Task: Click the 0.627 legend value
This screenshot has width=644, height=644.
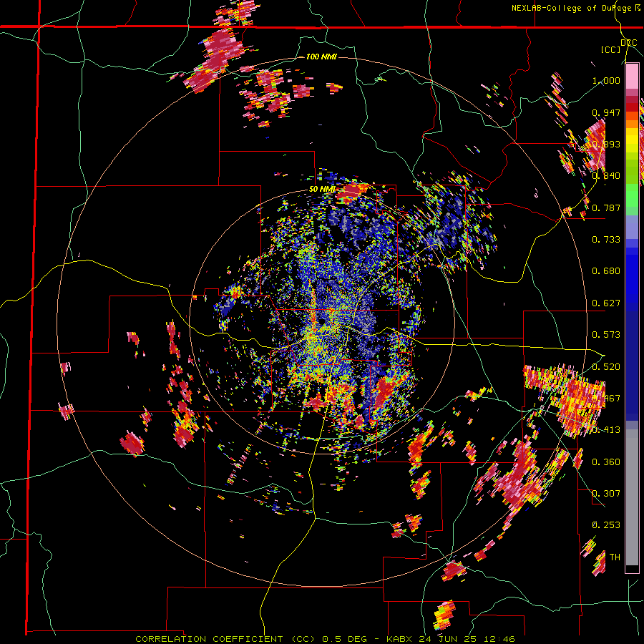Action: tap(606, 303)
